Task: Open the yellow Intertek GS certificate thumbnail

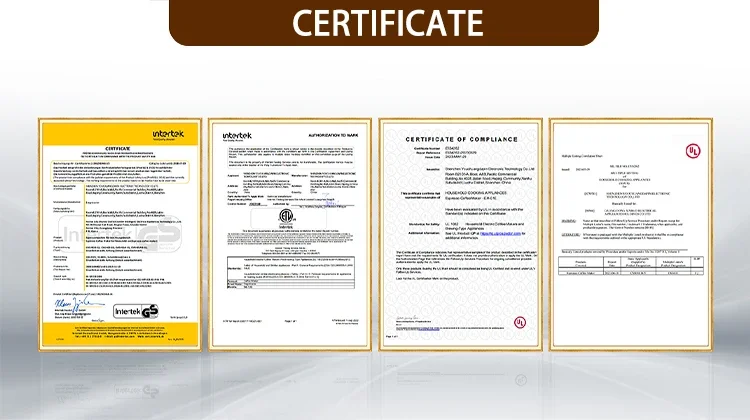Action: click(x=120, y=234)
